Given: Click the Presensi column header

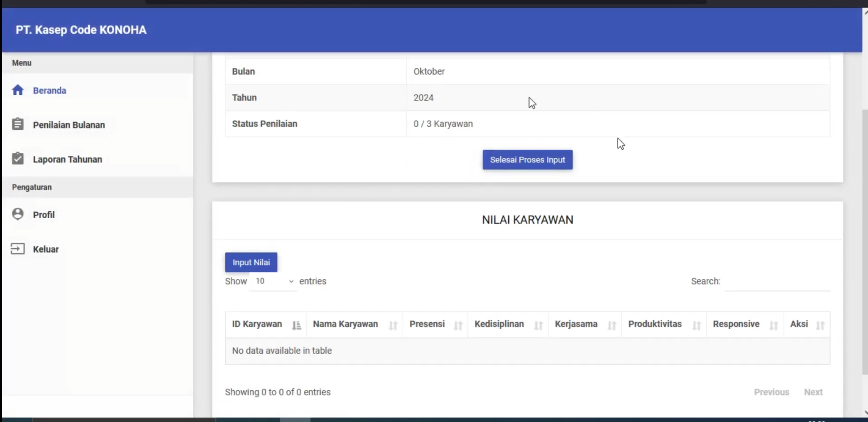Looking at the screenshot, I should tap(435, 324).
